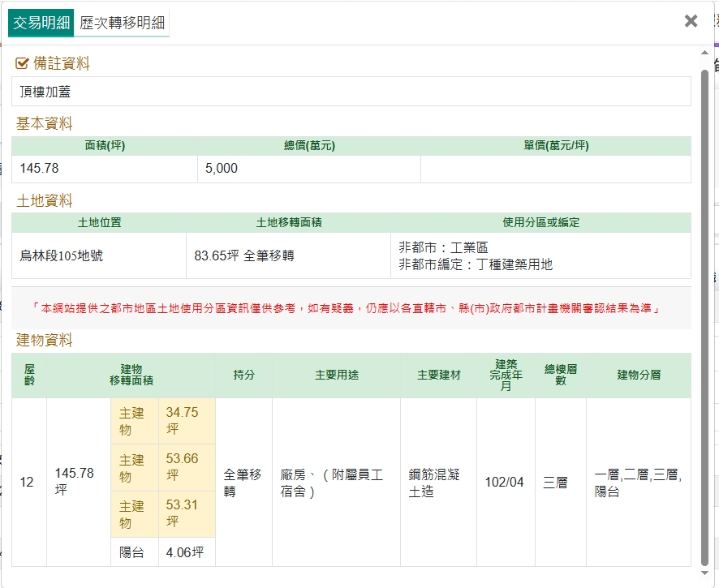This screenshot has width=719, height=588.
Task: Click the 鋼筋混凝土造 building material cell
Action: click(x=437, y=483)
